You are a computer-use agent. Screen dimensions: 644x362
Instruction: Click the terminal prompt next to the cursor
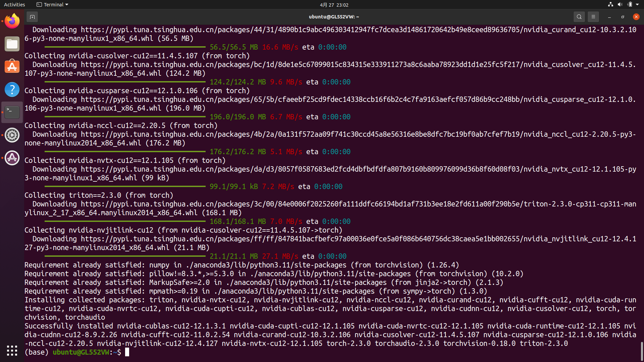tap(127, 352)
